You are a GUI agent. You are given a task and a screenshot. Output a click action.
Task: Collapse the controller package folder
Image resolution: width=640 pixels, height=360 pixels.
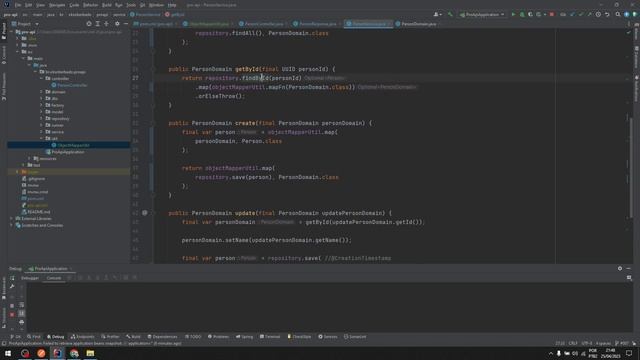(41, 78)
